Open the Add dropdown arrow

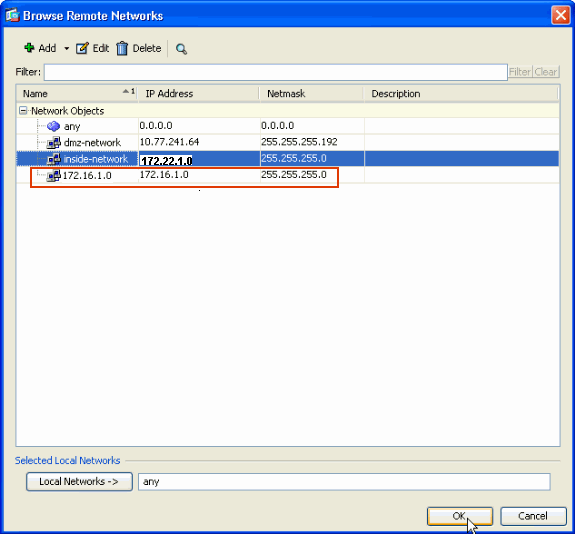[66, 48]
